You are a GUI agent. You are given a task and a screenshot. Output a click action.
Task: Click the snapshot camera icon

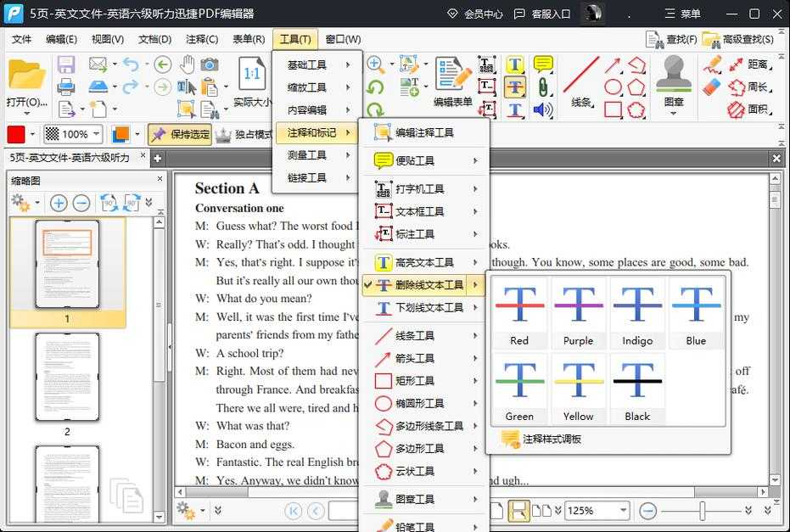pos(210,64)
